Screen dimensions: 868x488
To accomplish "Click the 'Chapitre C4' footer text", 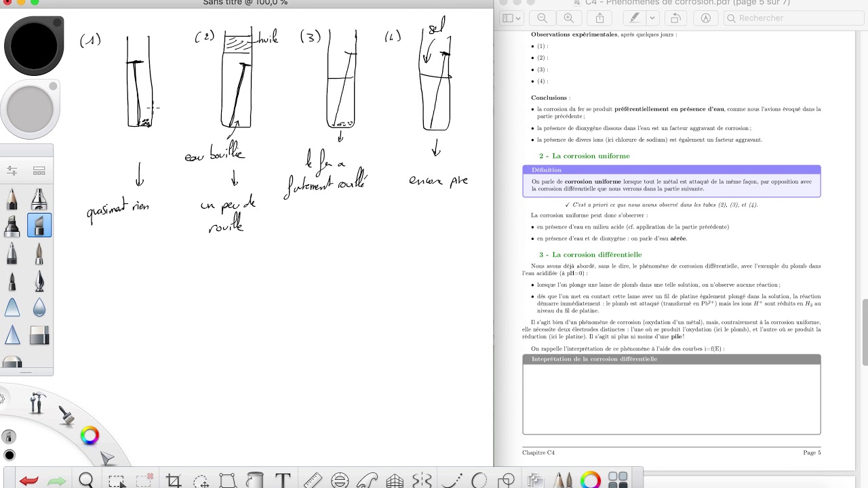I will [538, 453].
